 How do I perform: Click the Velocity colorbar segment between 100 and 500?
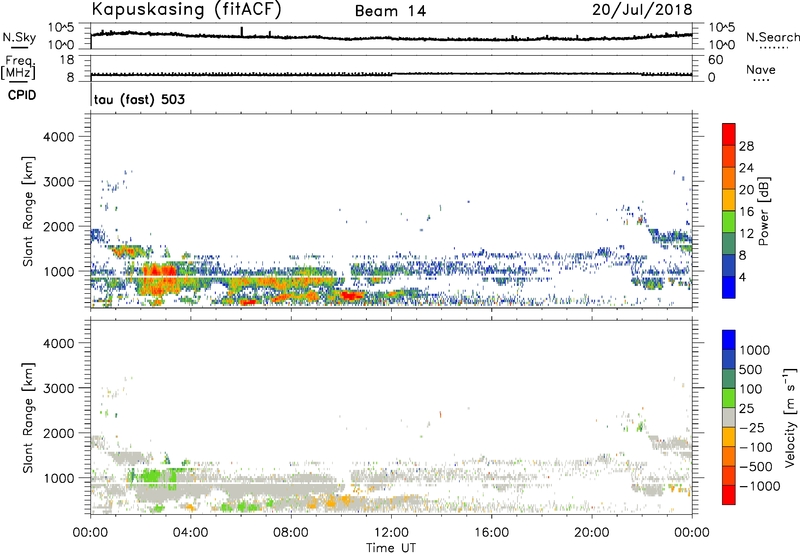coord(729,379)
